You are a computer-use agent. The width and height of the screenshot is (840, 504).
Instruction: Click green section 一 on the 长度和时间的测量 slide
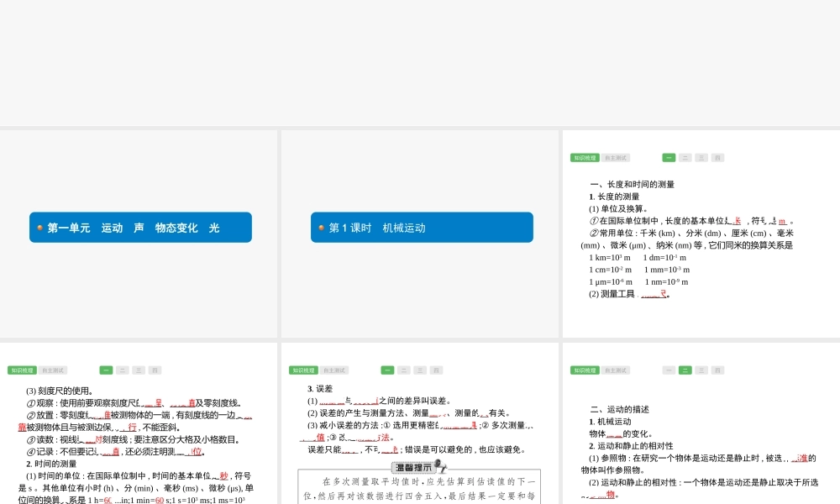click(669, 158)
